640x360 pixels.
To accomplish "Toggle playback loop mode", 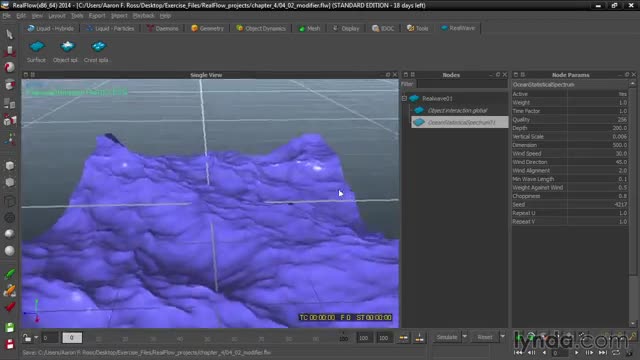I will 616,352.
